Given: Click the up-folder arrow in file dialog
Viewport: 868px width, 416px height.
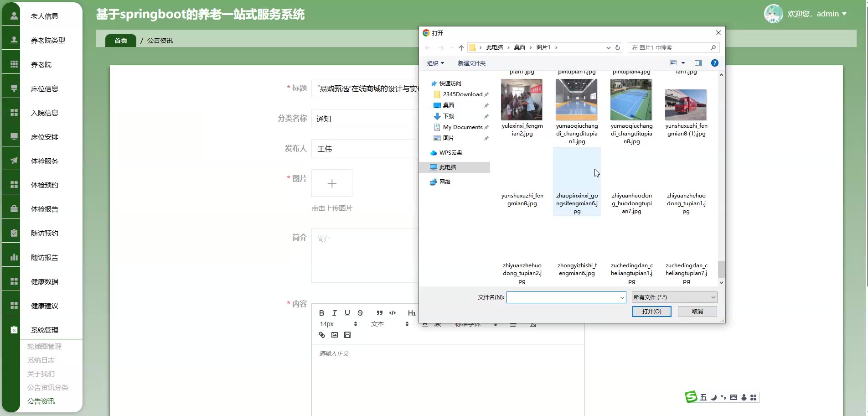Looking at the screenshot, I should [x=461, y=47].
